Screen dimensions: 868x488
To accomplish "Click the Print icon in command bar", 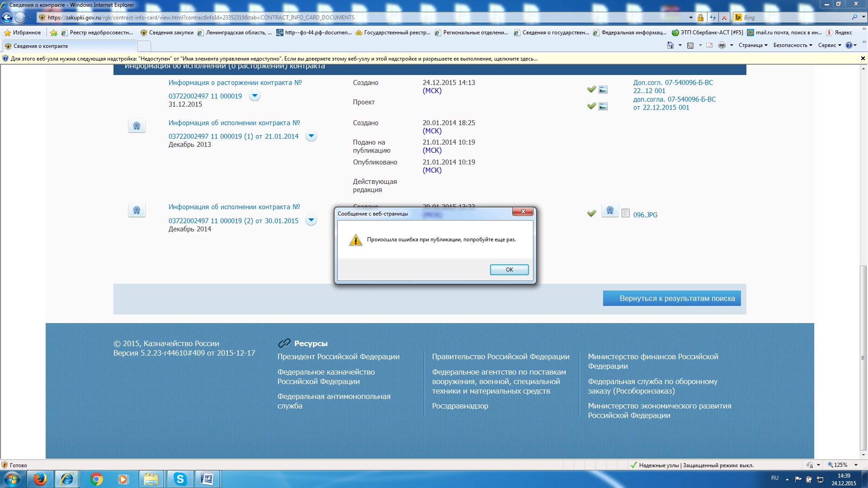I will (722, 45).
